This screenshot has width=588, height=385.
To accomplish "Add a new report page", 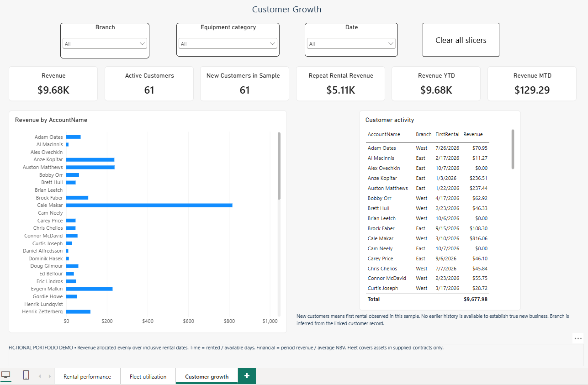I will pos(247,376).
